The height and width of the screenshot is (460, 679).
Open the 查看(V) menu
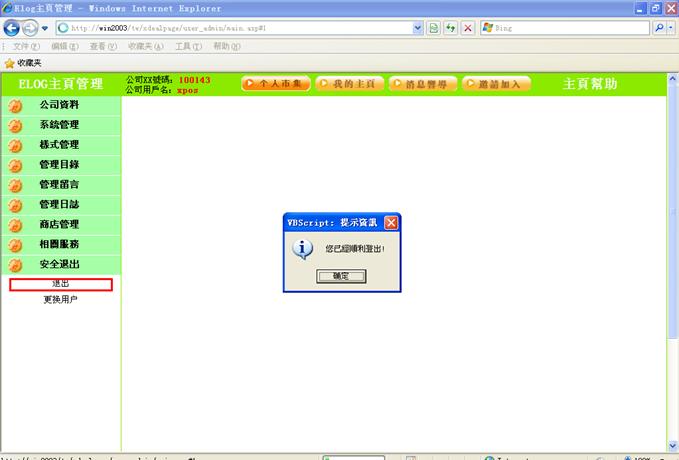coord(103,46)
